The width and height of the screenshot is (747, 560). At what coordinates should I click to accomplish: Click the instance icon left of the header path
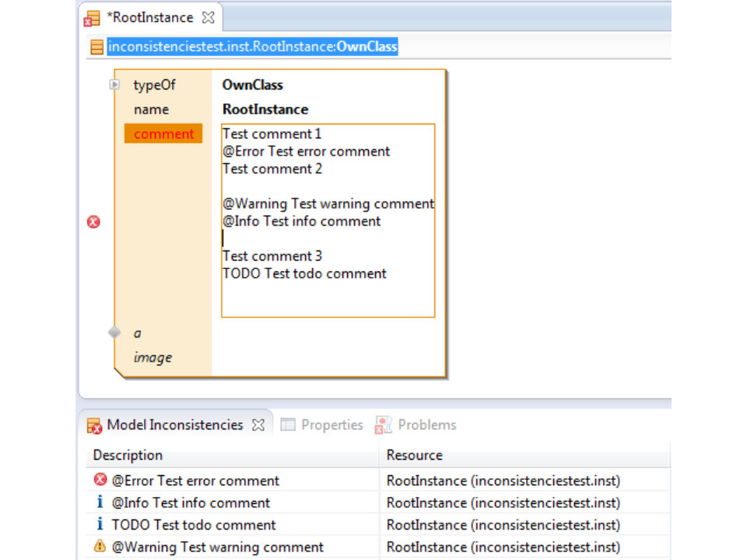pyautogui.click(x=96, y=47)
